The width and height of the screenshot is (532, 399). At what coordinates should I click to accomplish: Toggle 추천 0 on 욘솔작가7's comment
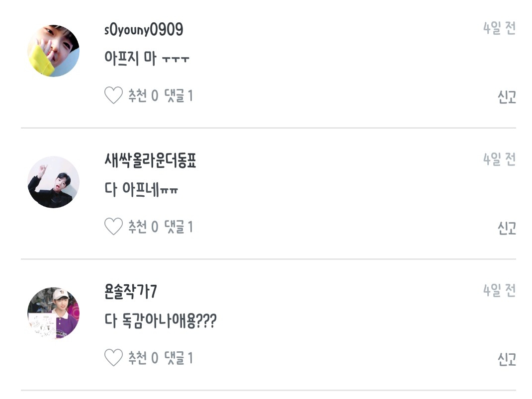(143, 358)
